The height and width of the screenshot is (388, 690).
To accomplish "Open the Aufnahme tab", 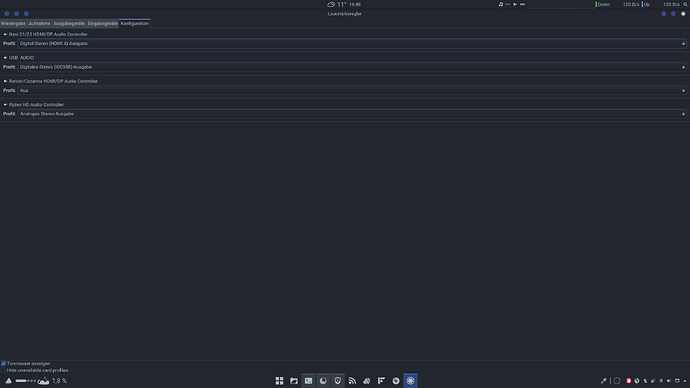I will coord(39,23).
